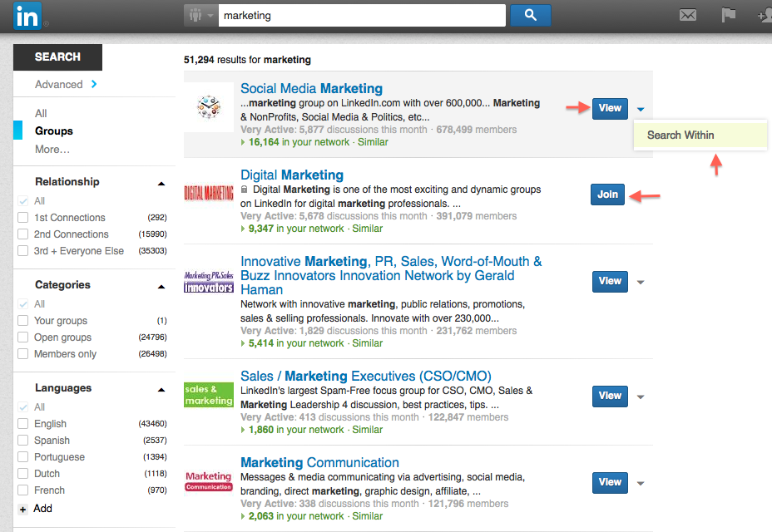This screenshot has width=772, height=532.
Task: Check the 1st Connections checkbox
Action: pos(22,218)
